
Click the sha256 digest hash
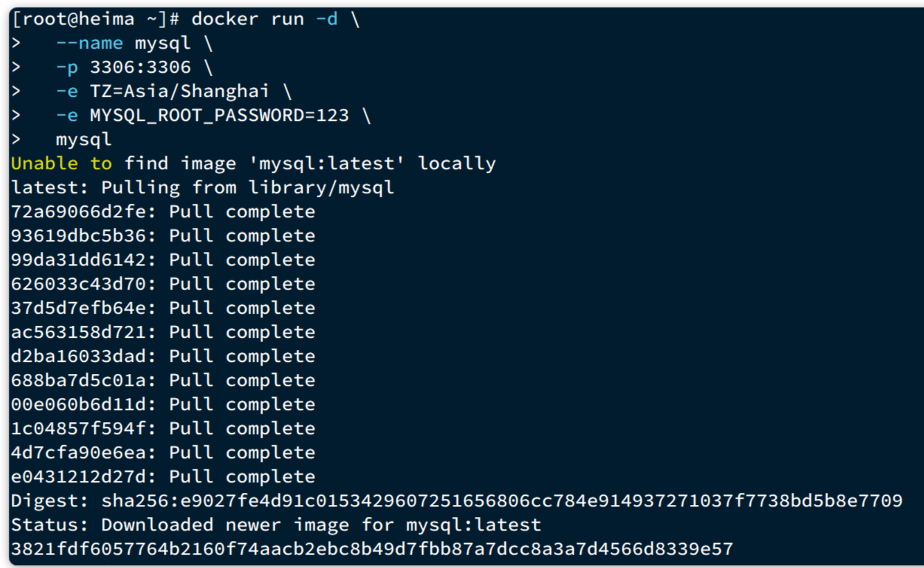(x=502, y=501)
